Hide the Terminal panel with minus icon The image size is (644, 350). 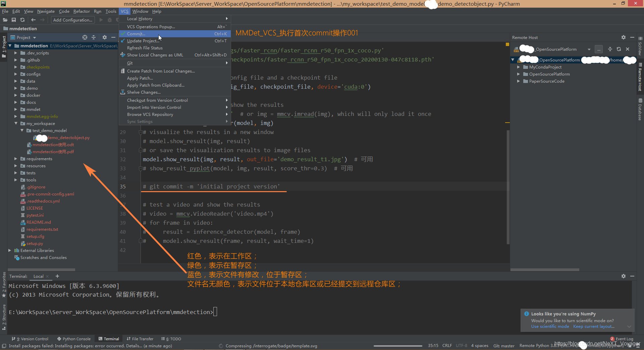[x=632, y=276]
